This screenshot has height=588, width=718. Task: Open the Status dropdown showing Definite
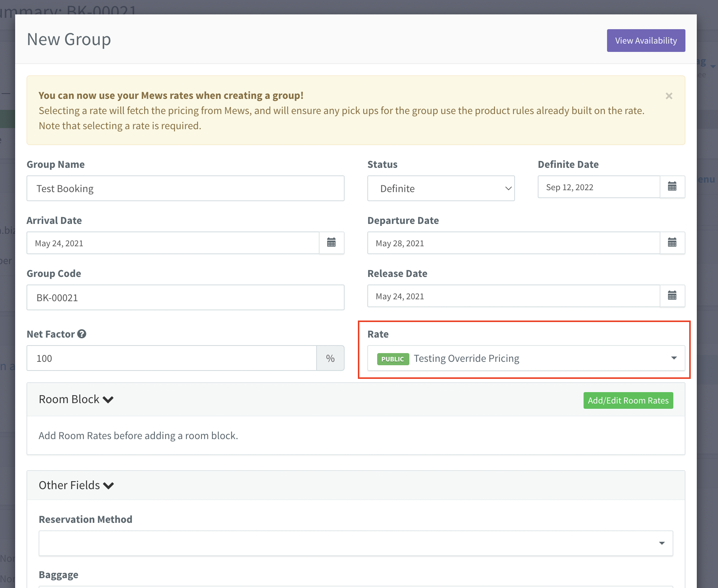click(x=441, y=188)
